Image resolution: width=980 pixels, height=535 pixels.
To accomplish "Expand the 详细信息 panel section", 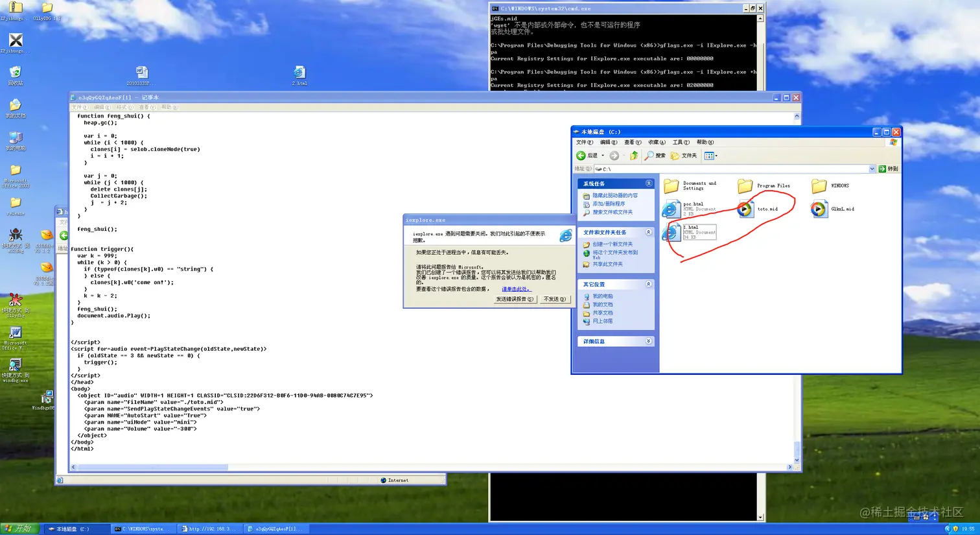I will coord(648,341).
